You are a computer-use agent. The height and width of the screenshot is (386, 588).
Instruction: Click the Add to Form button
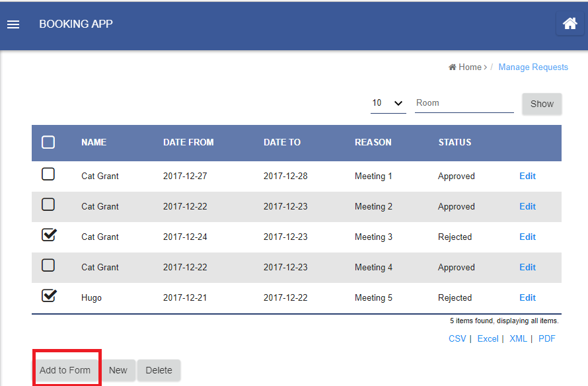[x=65, y=370]
